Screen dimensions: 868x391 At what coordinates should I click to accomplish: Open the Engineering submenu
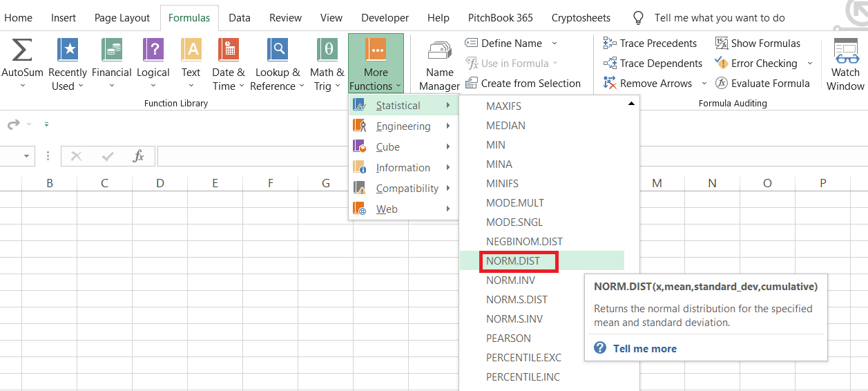[403, 126]
